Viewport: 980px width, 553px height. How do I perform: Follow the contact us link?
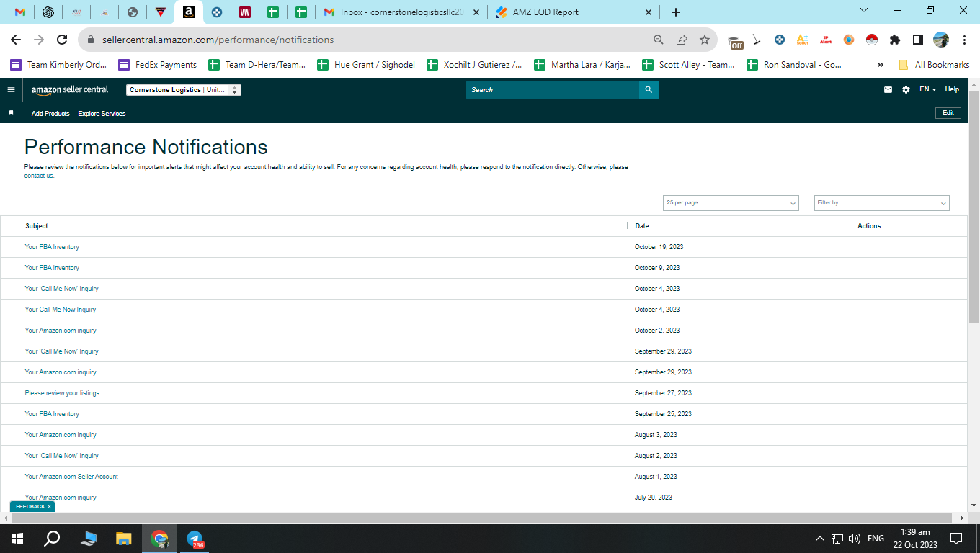(x=39, y=176)
